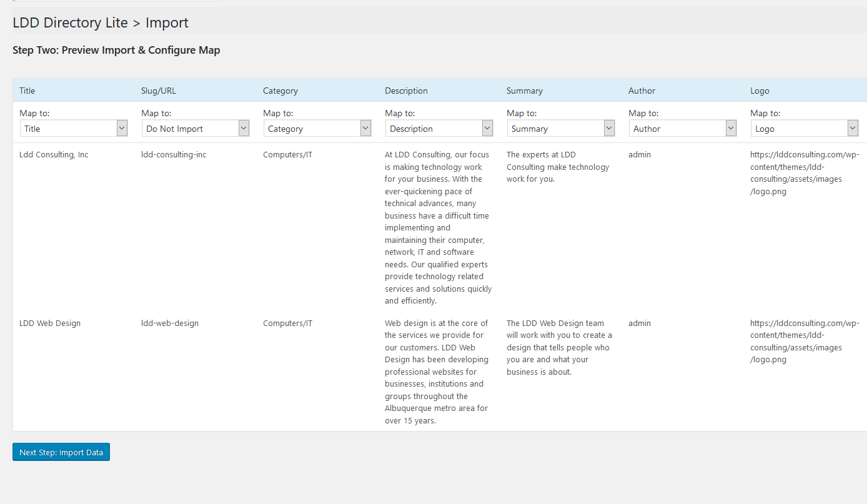Click the Logo column header
The image size is (867, 504).
[760, 91]
